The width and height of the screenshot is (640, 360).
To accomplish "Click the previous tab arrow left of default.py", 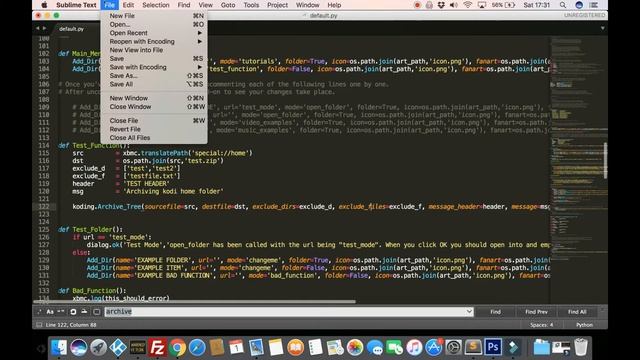I will pyautogui.click(x=38, y=28).
